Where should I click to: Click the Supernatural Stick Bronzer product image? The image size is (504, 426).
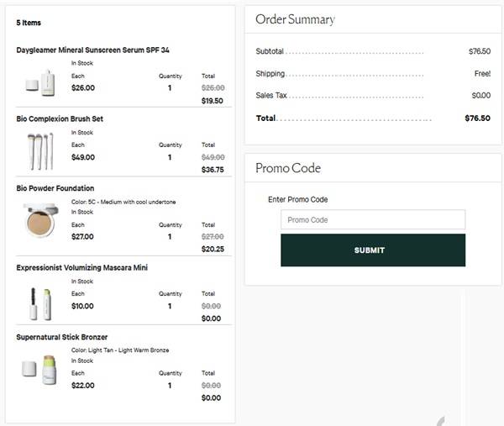pyautogui.click(x=39, y=369)
